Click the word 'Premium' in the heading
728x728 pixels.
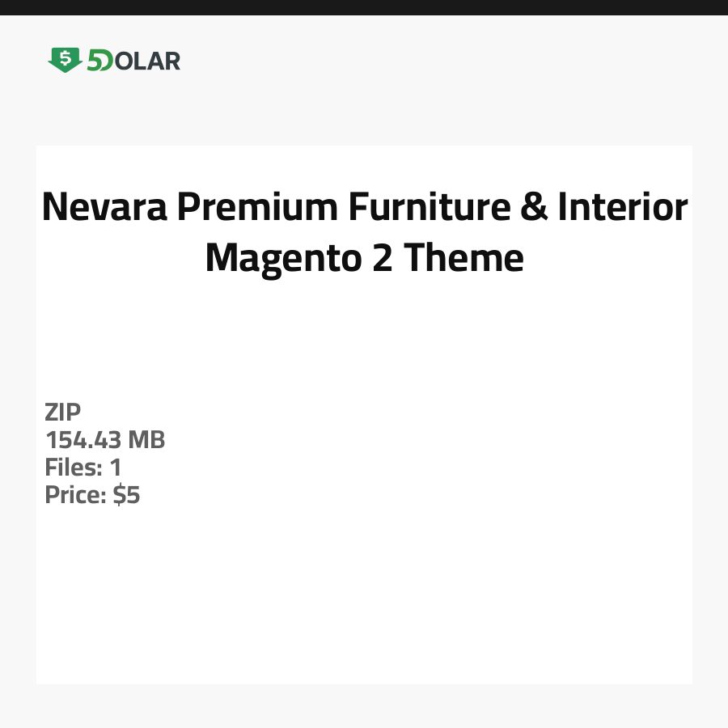coord(257,207)
